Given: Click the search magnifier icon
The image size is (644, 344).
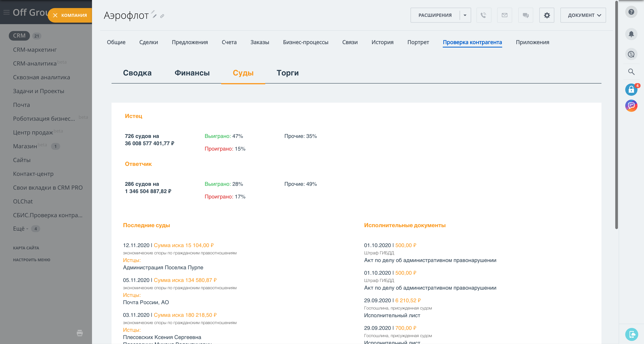Looking at the screenshot, I should pyautogui.click(x=631, y=72).
